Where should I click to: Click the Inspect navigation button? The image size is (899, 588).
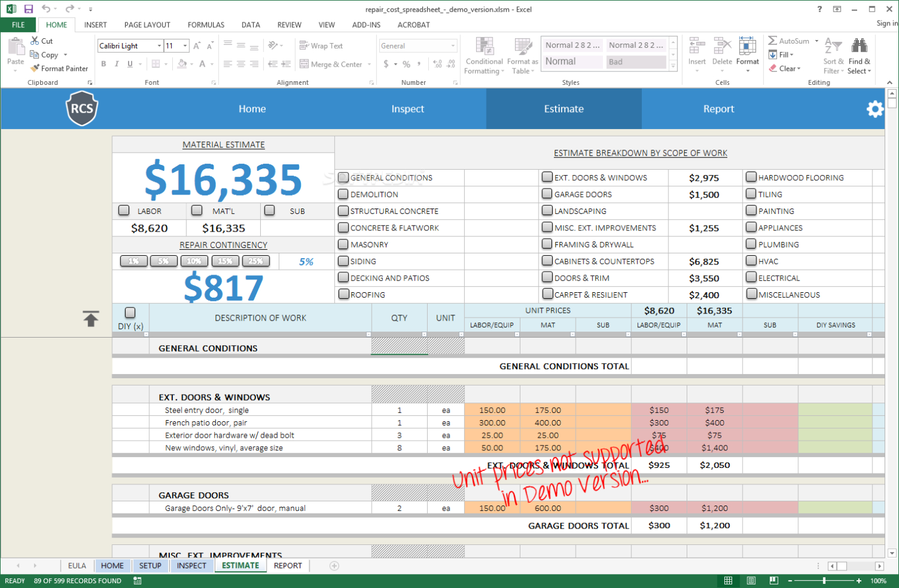(407, 109)
